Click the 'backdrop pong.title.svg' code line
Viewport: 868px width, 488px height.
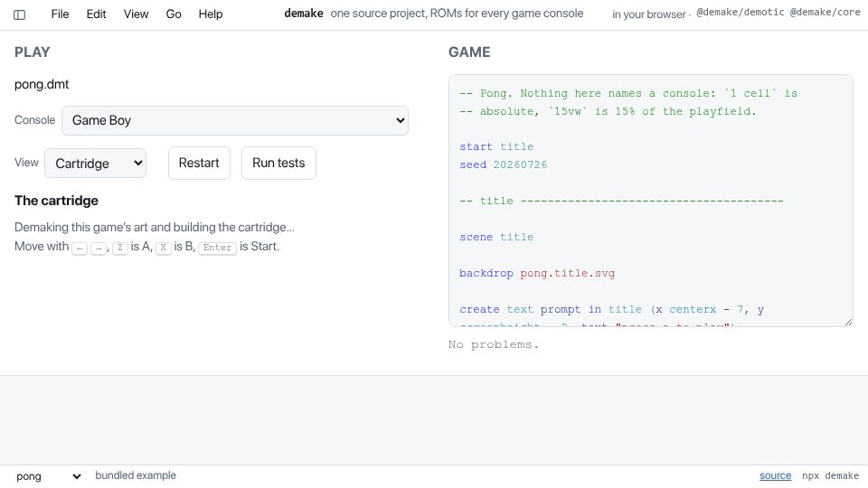click(537, 273)
